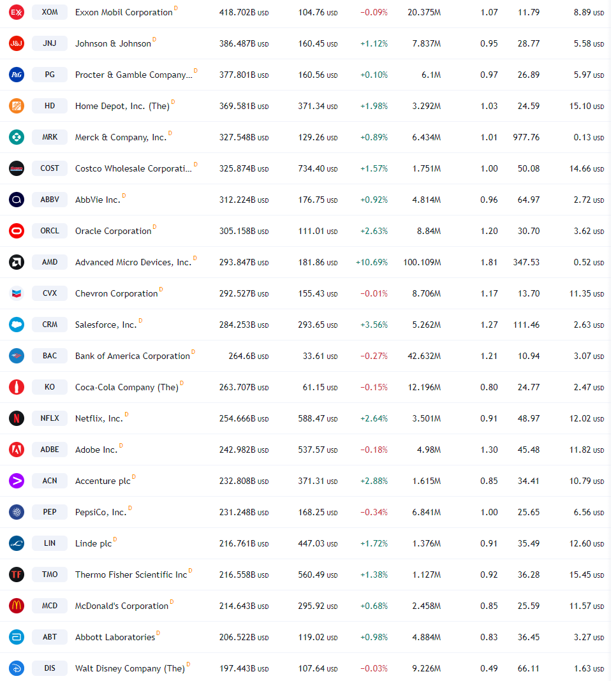Open Coca-Cola Company (The) link
The height and width of the screenshot is (681, 616).
[x=127, y=388]
